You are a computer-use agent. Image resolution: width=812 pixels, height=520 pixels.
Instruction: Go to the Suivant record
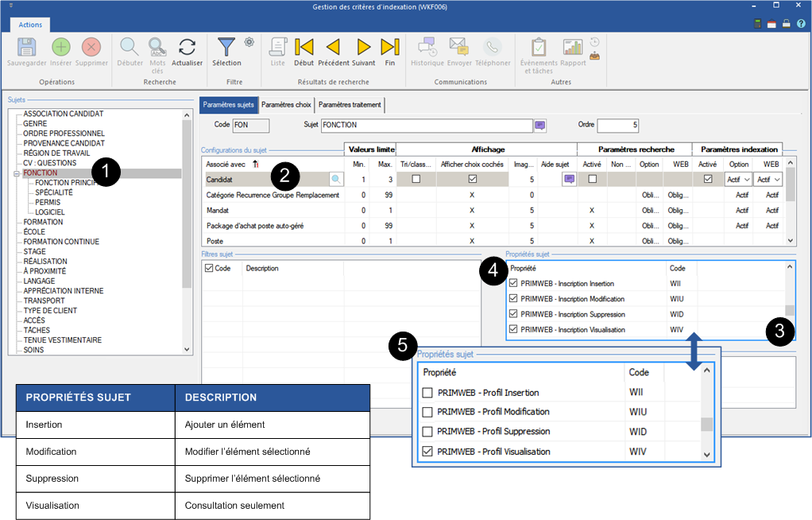coord(364,47)
